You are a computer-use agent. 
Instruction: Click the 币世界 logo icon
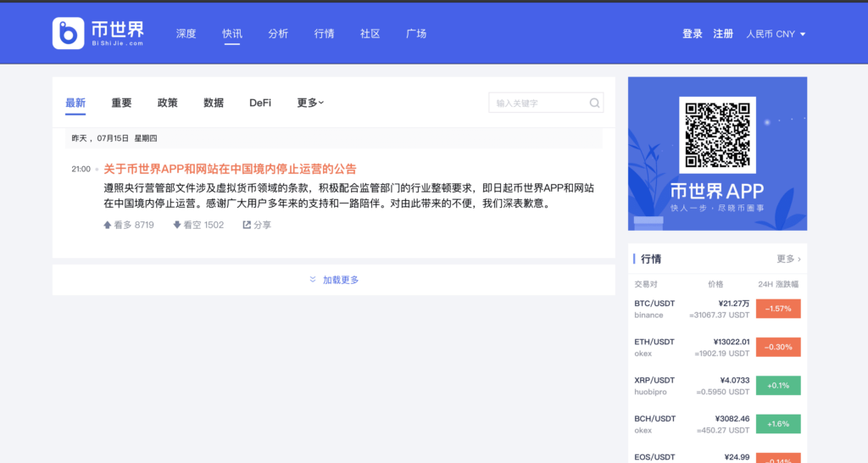tap(68, 33)
